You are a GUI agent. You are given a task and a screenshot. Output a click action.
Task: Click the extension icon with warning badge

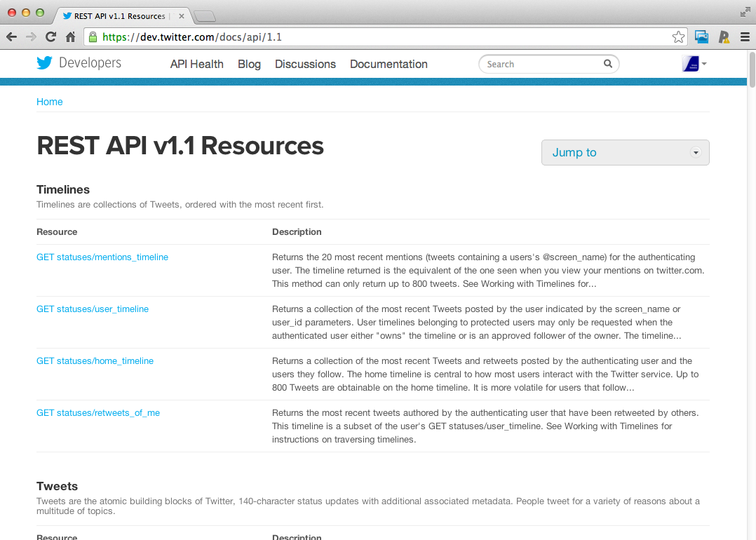(724, 37)
